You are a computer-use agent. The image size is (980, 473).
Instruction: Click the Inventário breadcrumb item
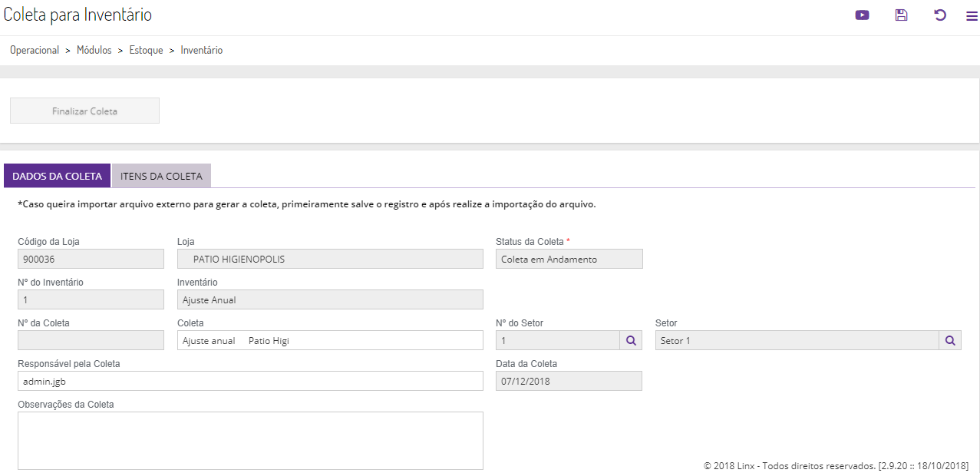click(202, 50)
